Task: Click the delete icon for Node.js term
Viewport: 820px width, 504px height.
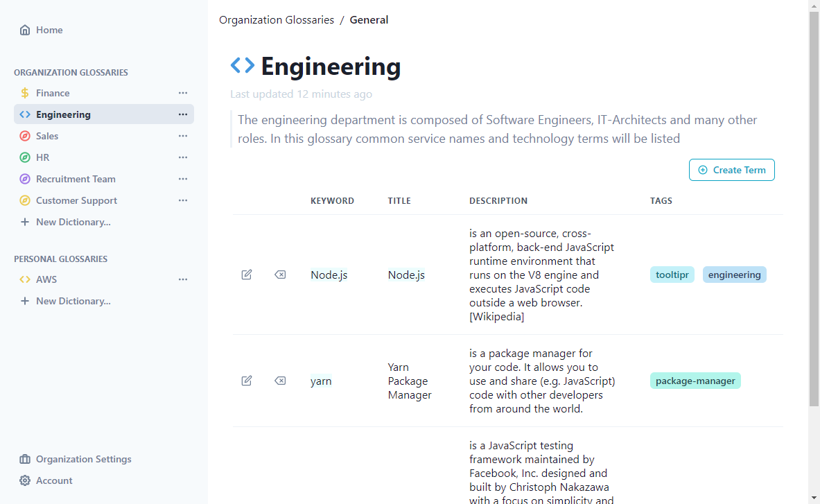Action: click(280, 275)
